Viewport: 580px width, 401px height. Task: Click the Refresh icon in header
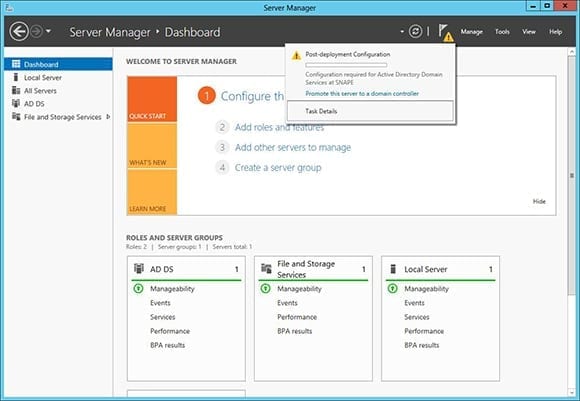(x=415, y=31)
